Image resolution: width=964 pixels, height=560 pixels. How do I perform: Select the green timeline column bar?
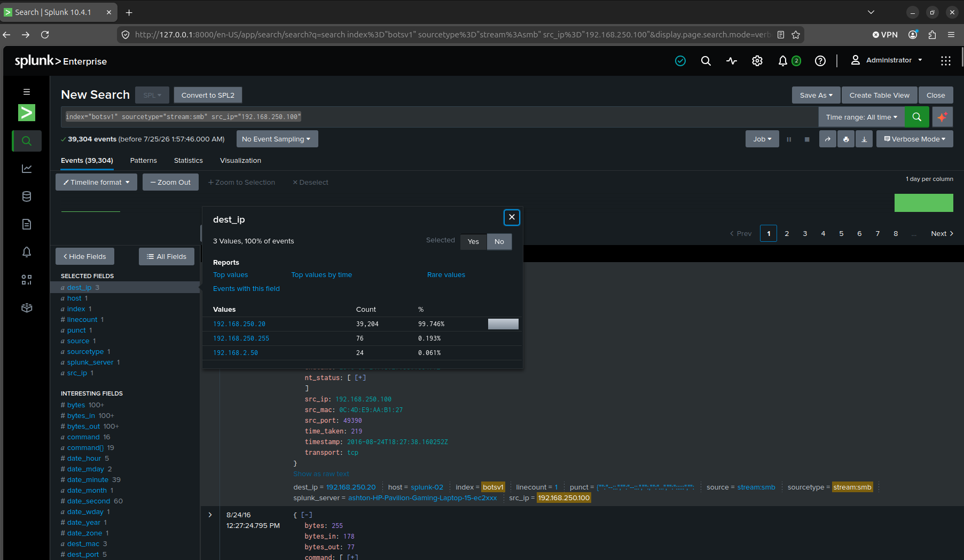click(924, 203)
